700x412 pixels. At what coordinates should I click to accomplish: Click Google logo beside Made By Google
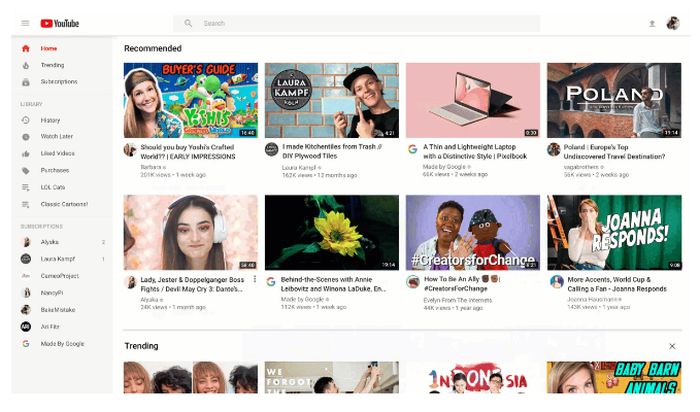click(x=26, y=344)
